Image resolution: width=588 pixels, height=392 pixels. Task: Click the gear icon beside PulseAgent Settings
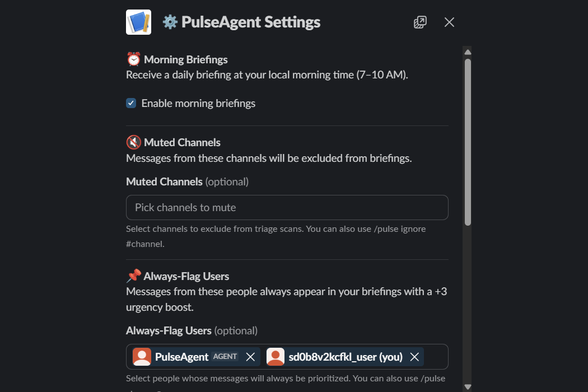pyautogui.click(x=170, y=22)
